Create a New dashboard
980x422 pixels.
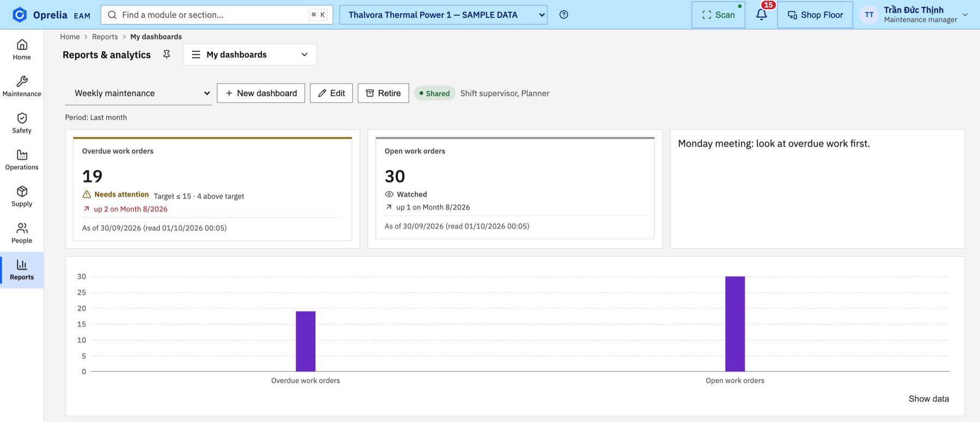point(261,93)
